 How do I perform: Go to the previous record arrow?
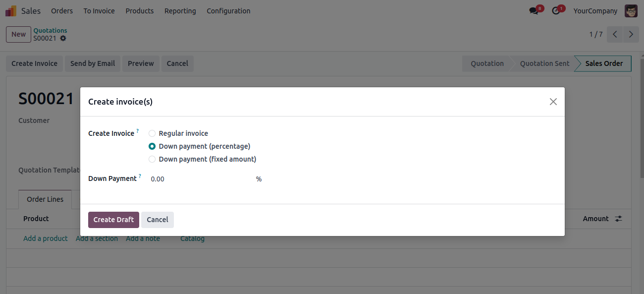(x=615, y=34)
